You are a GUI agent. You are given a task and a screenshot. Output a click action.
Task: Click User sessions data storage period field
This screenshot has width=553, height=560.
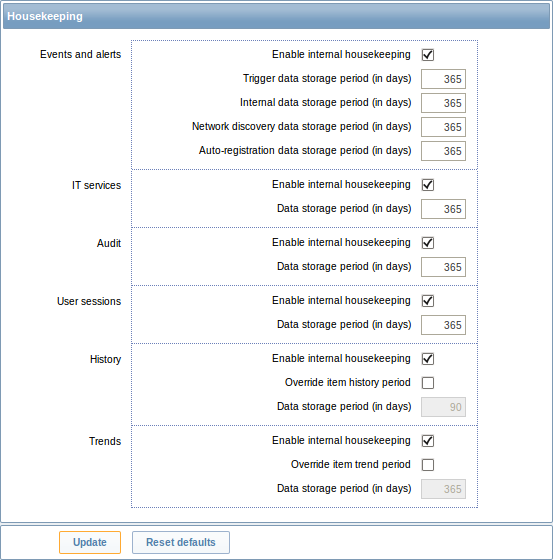(x=443, y=325)
